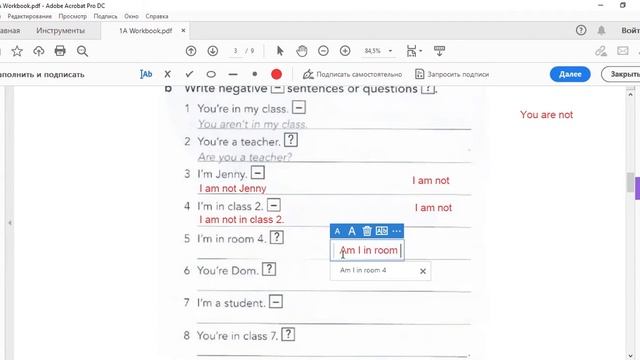Image resolution: width=640 pixels, height=360 pixels.
Task: Select the circle shape tool
Action: [211, 74]
